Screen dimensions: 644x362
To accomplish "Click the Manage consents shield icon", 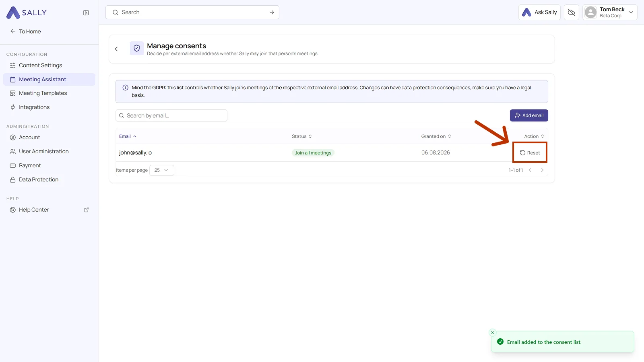I will [137, 48].
